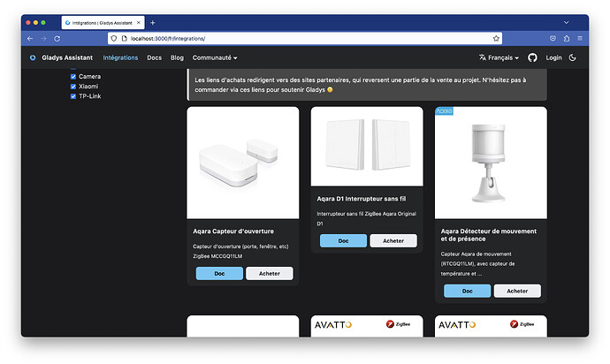Open the Docs menu item

click(155, 57)
